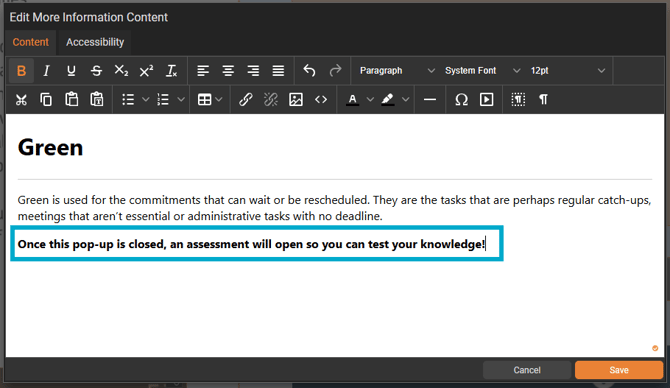Screen dimensions: 670x388
Task: Toggle italic formatting
Action: pyautogui.click(x=46, y=71)
